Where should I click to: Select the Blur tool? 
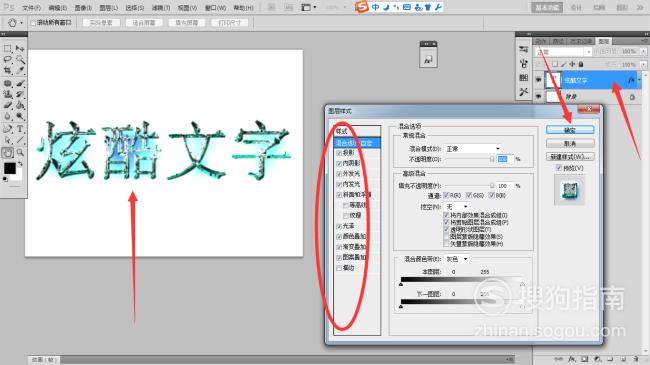[7, 116]
